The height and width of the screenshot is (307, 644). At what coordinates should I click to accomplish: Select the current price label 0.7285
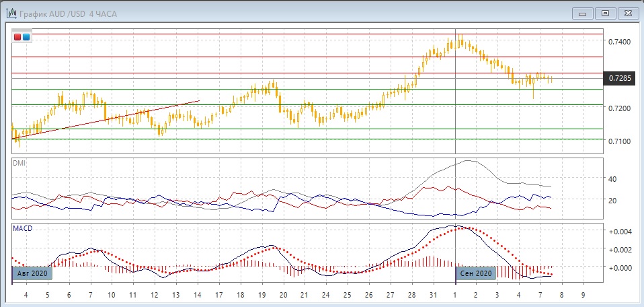(x=619, y=79)
